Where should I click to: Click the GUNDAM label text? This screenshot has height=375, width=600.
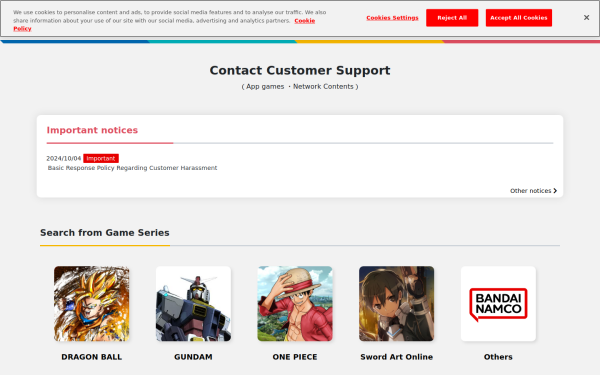click(193, 357)
